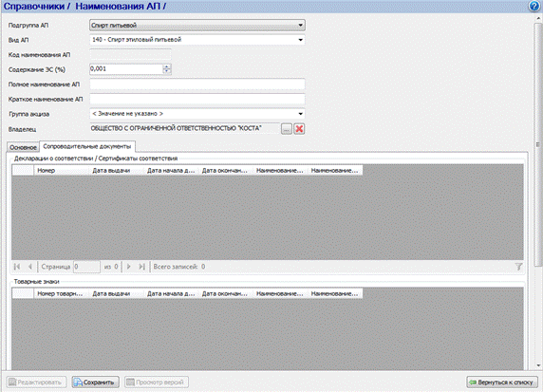Image resolution: width=543 pixels, height=392 pixels.
Task: Click Дата выдачи header in declarations grid
Action: pyautogui.click(x=116, y=171)
